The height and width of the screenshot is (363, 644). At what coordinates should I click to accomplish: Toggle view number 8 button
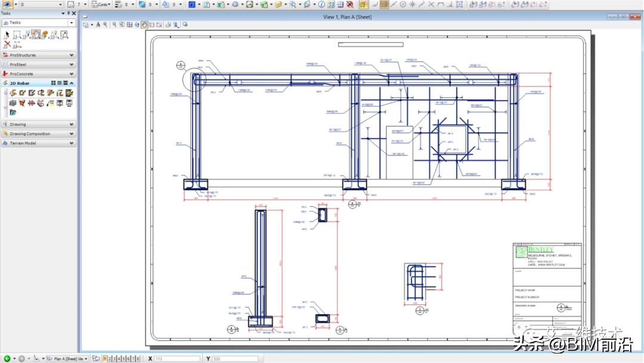138,359
